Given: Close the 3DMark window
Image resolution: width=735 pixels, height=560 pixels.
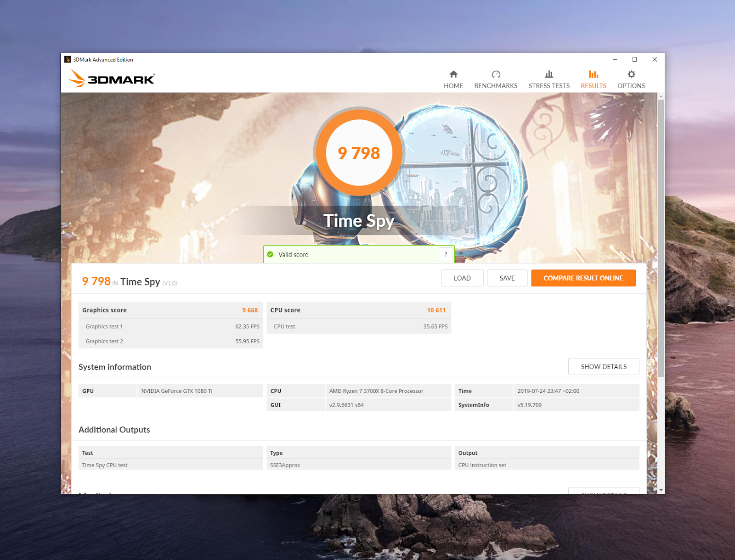Looking at the screenshot, I should coord(655,60).
